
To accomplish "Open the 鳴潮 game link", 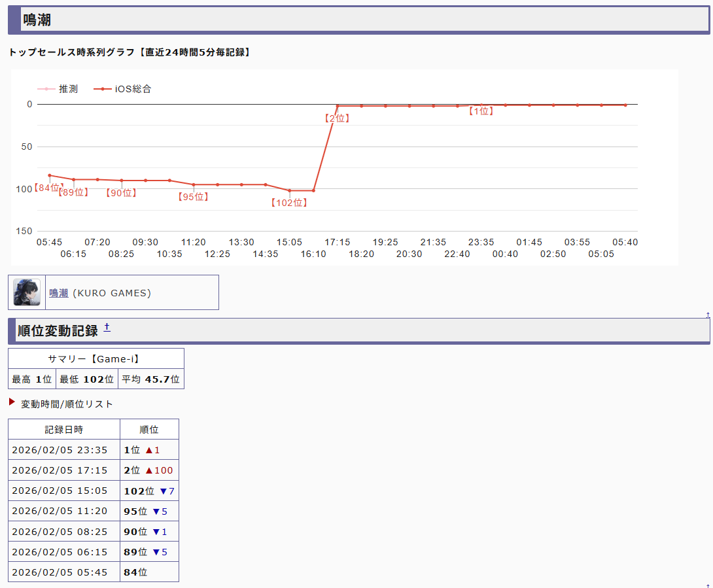I will pos(59,293).
